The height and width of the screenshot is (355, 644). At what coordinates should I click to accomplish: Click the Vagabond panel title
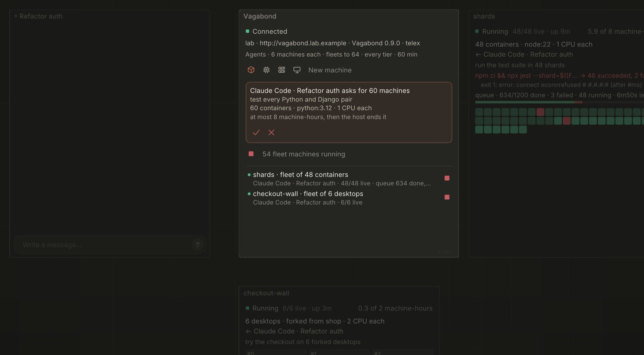pos(260,16)
